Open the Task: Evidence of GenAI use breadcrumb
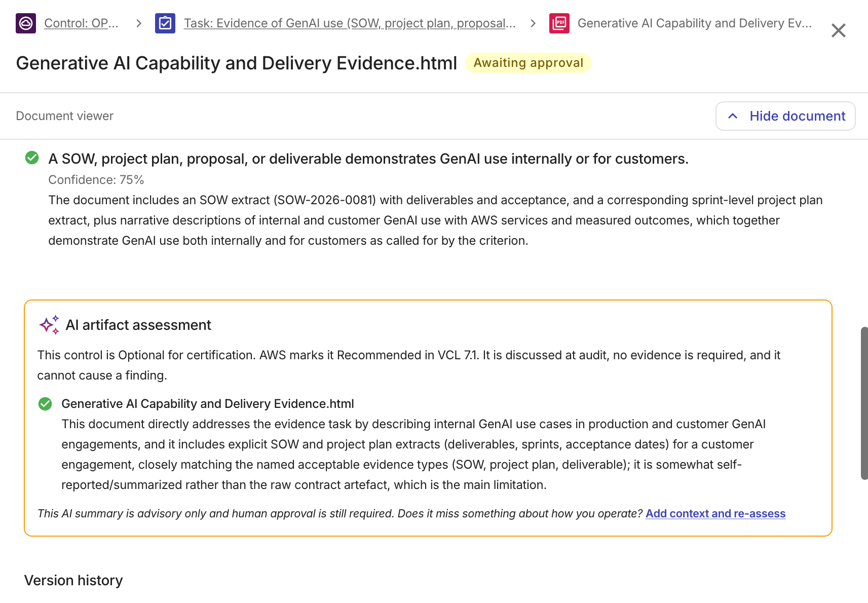 350,23
